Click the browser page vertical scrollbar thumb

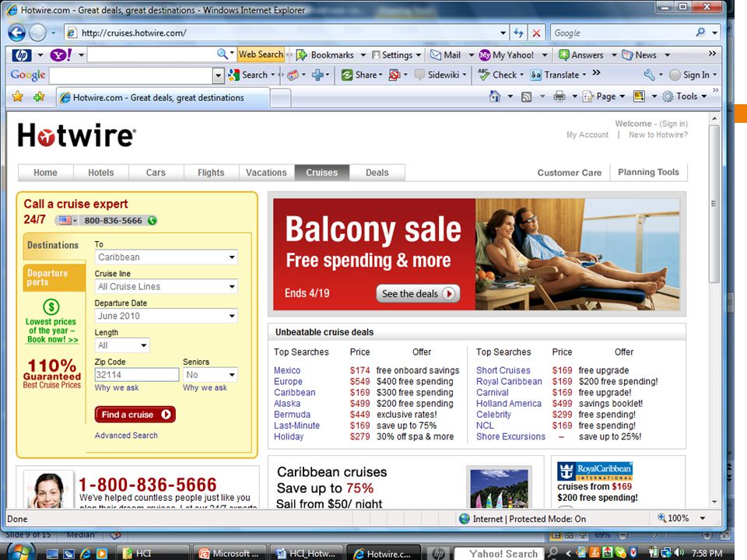tap(714, 205)
